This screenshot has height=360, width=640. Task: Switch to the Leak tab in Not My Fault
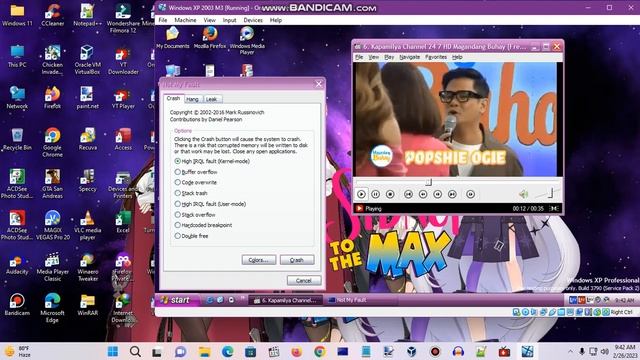pos(211,99)
